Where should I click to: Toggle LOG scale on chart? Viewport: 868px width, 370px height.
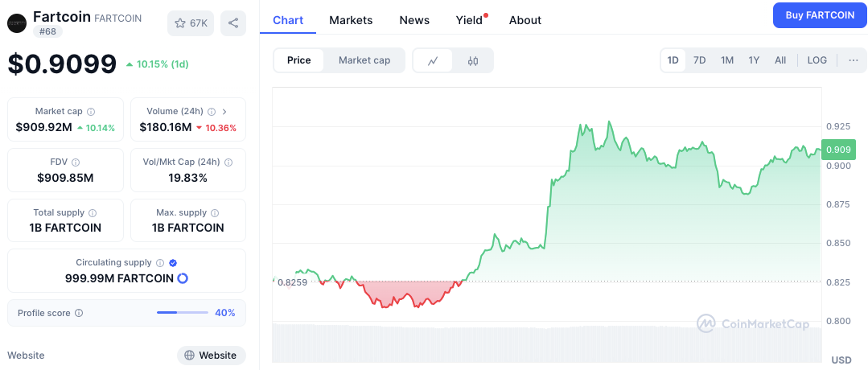pyautogui.click(x=817, y=60)
